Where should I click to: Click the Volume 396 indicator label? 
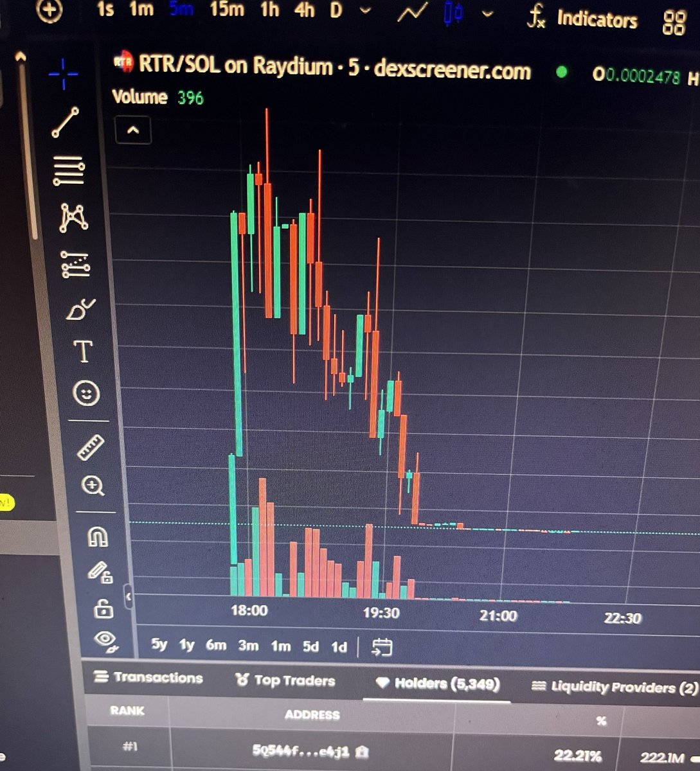coord(157,97)
